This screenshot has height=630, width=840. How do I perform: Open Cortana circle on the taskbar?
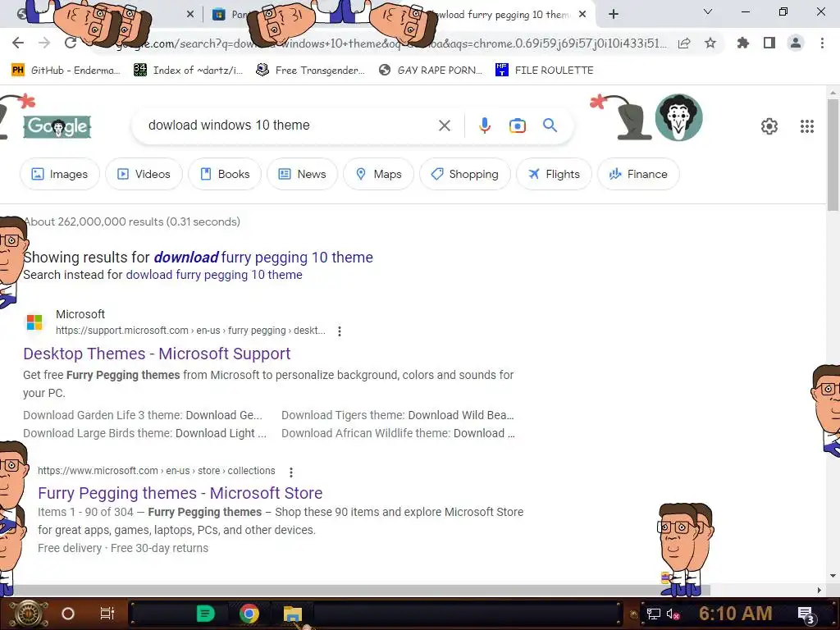tap(68, 614)
